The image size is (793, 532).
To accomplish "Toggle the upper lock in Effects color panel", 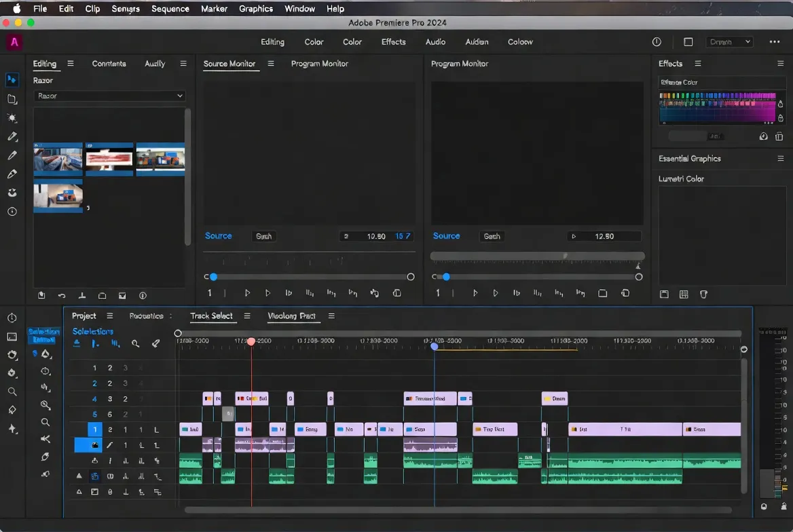I will point(780,104).
